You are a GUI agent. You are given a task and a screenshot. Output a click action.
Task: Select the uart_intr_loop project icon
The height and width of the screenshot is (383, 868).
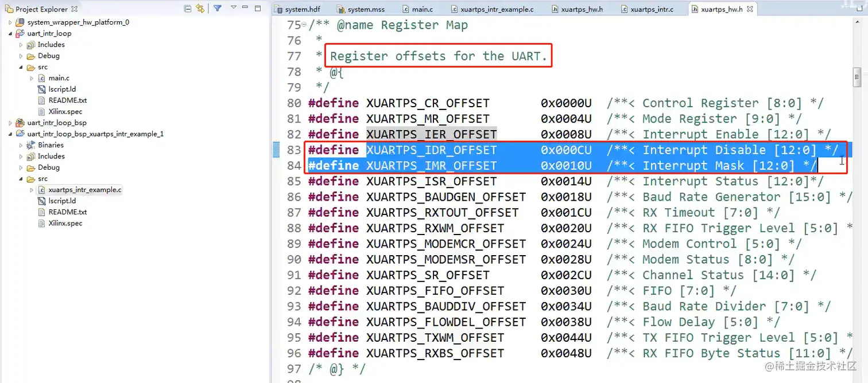[21, 33]
